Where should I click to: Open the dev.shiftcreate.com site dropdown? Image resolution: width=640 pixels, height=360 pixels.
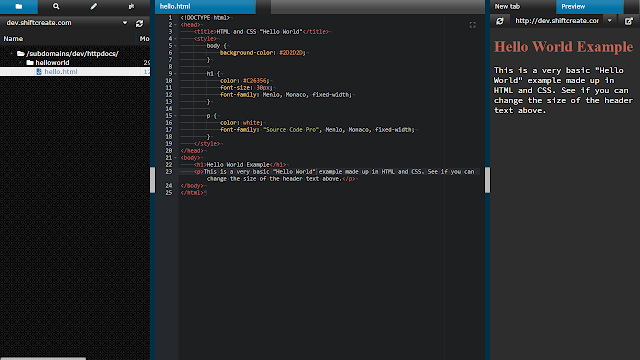tap(125, 23)
